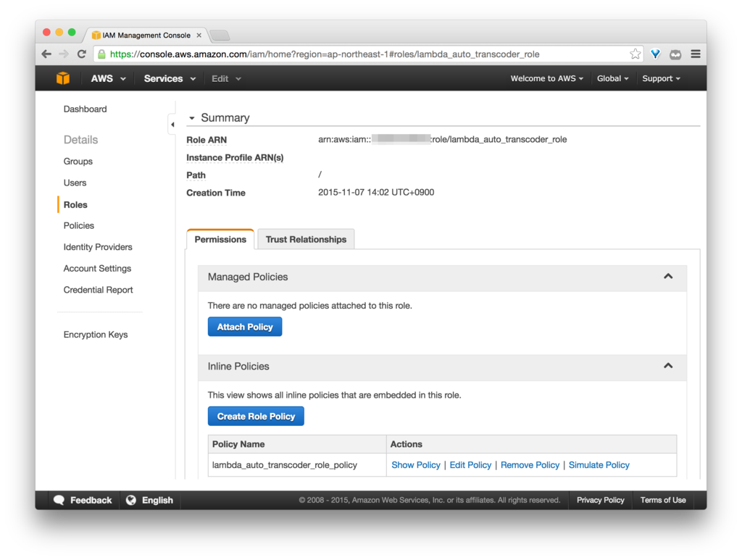Click the gray mask extension icon

tap(675, 54)
